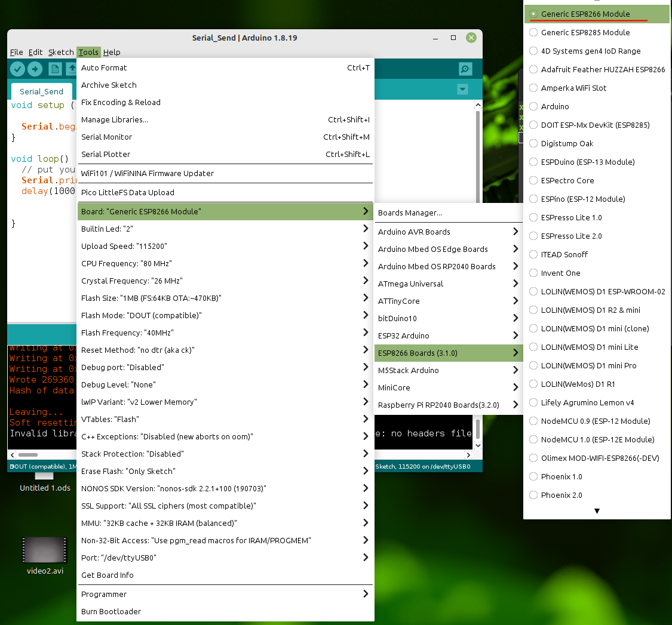Viewport: 672px width, 625px height.
Task: Open Serial Plotter menu entry
Action: pos(225,154)
